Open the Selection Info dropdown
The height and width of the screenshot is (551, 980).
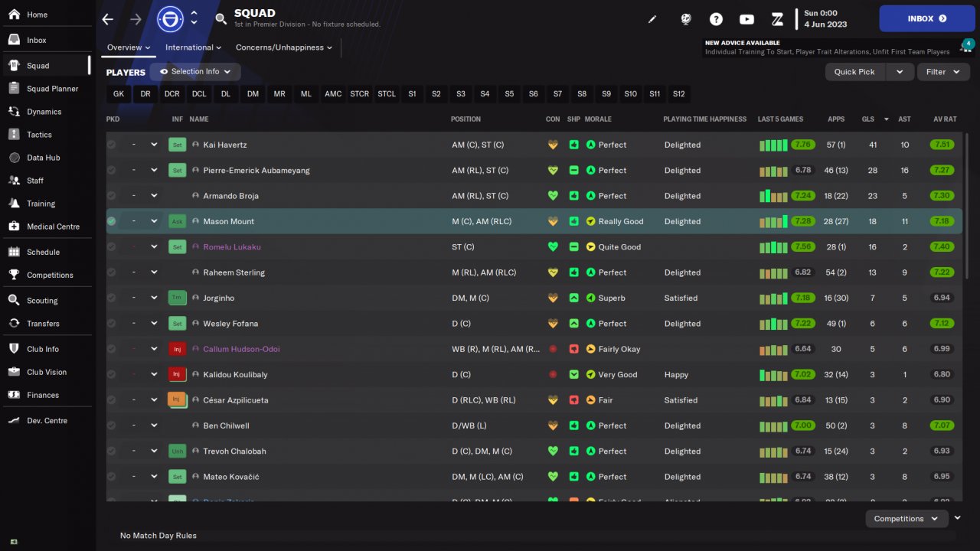click(195, 72)
